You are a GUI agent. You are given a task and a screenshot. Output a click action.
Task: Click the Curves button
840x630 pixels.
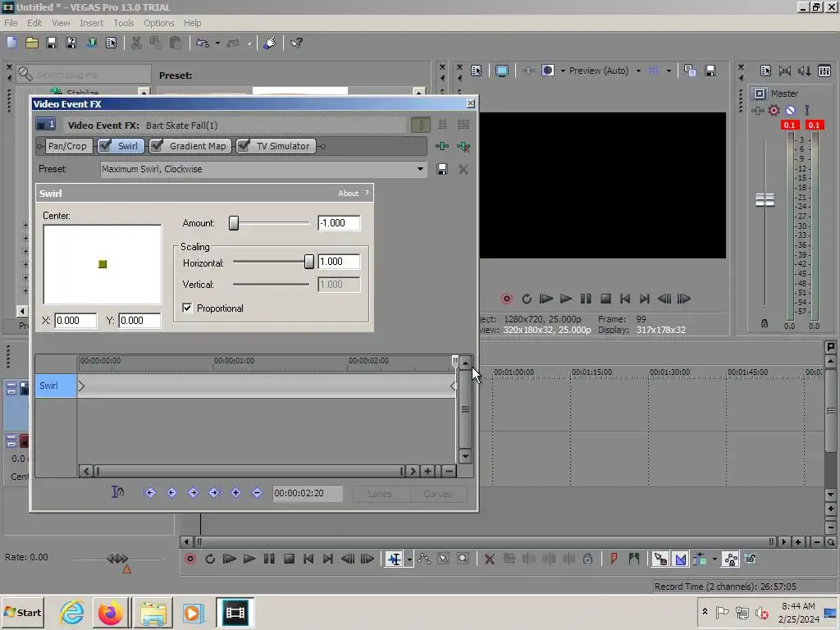pyautogui.click(x=438, y=493)
